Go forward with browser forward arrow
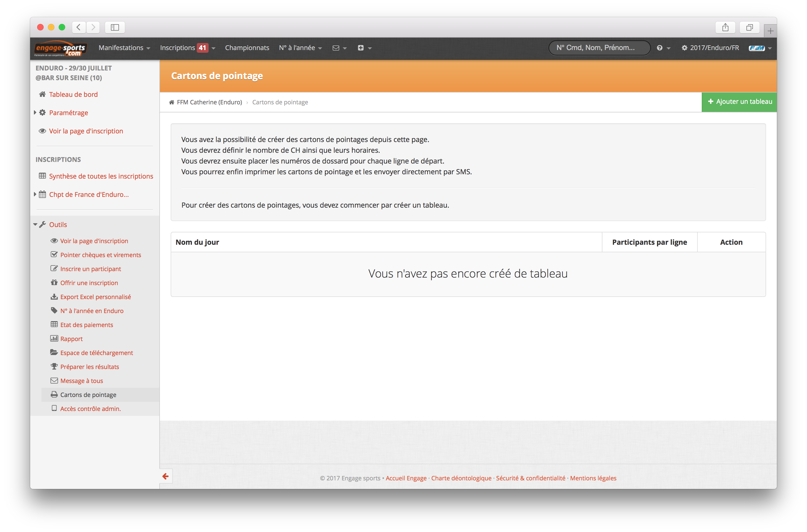The height and width of the screenshot is (532, 807). [93, 27]
